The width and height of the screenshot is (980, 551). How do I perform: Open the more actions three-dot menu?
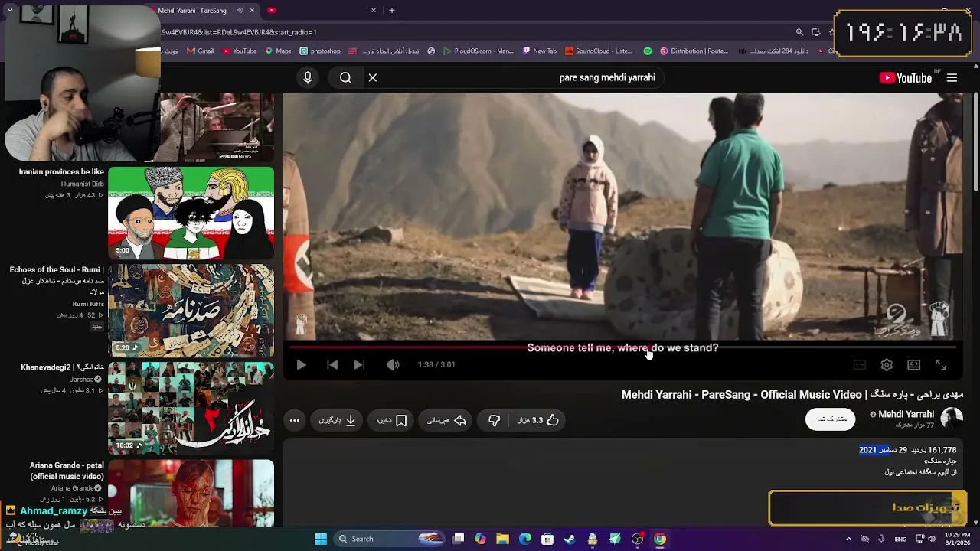(x=295, y=420)
